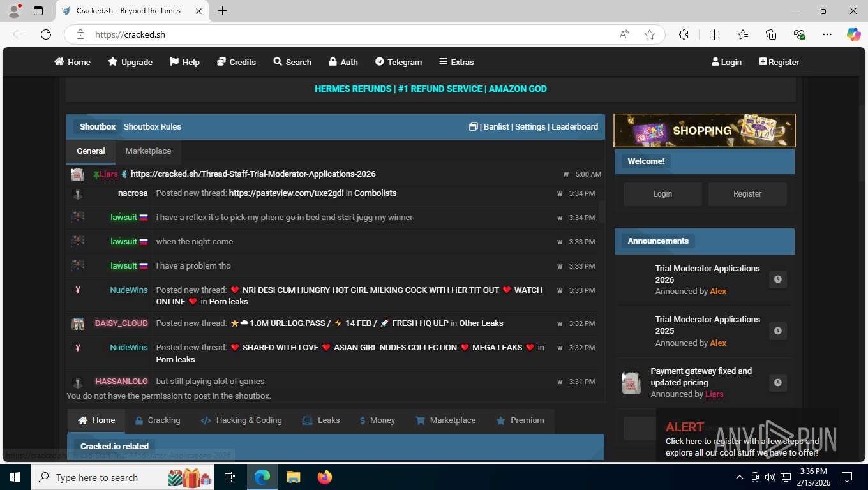Open the shoutbox Leaderboard
The height and width of the screenshot is (490, 868).
point(574,126)
